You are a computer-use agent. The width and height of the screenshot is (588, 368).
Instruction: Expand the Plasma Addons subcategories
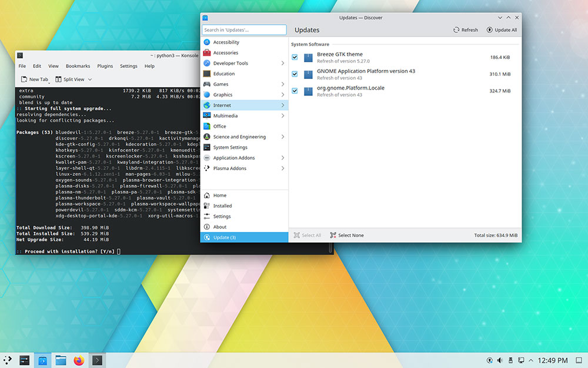point(283,168)
